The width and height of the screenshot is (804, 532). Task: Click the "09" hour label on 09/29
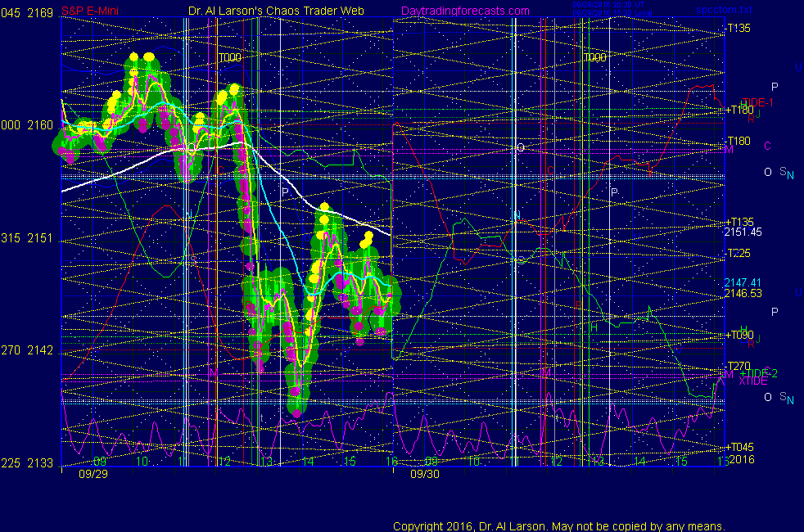click(100, 462)
